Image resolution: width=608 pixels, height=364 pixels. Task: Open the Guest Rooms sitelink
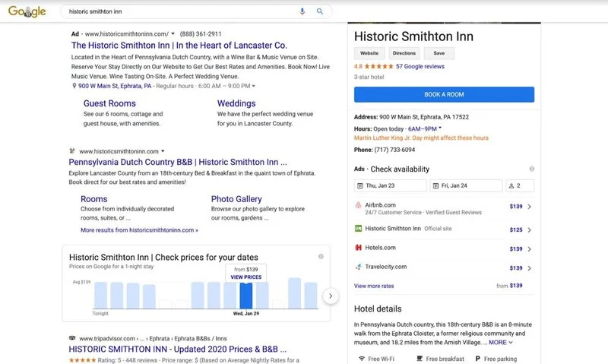109,103
